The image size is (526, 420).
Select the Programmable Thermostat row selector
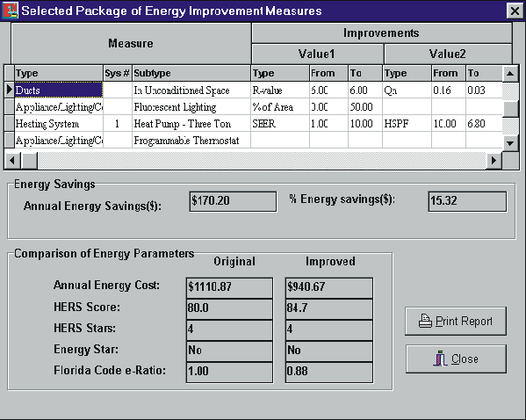[10, 140]
